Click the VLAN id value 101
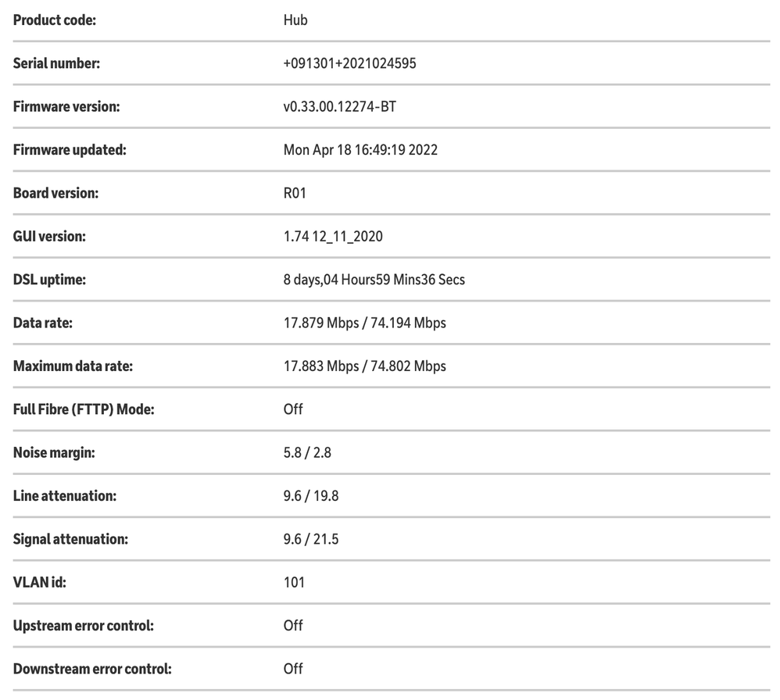780x700 pixels. (x=294, y=582)
